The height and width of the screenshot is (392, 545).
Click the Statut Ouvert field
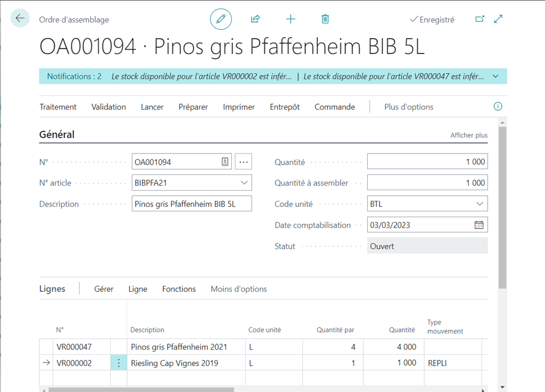[427, 246]
